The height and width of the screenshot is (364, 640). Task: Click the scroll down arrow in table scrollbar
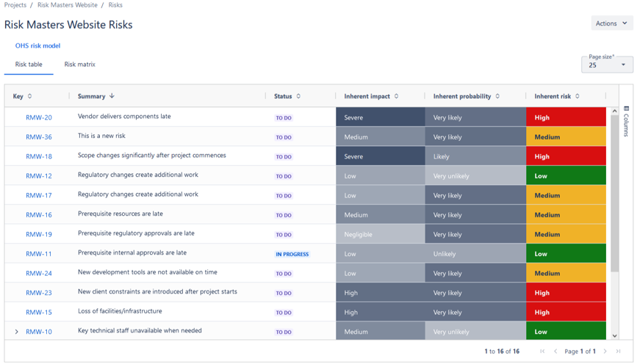(x=615, y=335)
